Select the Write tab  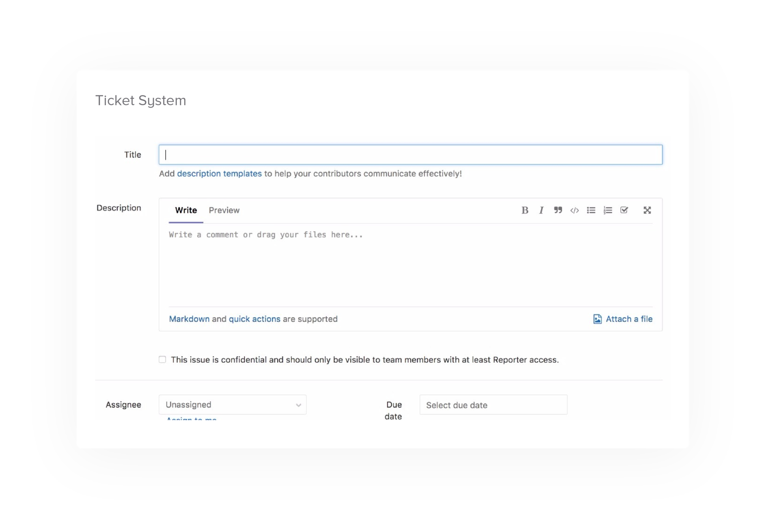186,210
